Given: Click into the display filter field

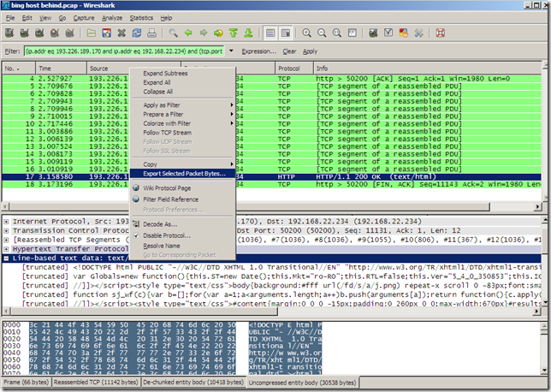Looking at the screenshot, I should 124,51.
